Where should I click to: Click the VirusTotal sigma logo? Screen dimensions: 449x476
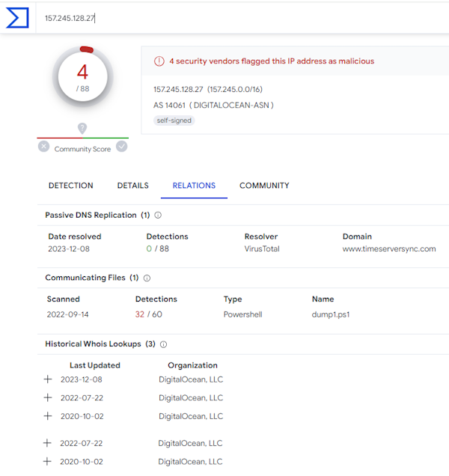pyautogui.click(x=17, y=18)
